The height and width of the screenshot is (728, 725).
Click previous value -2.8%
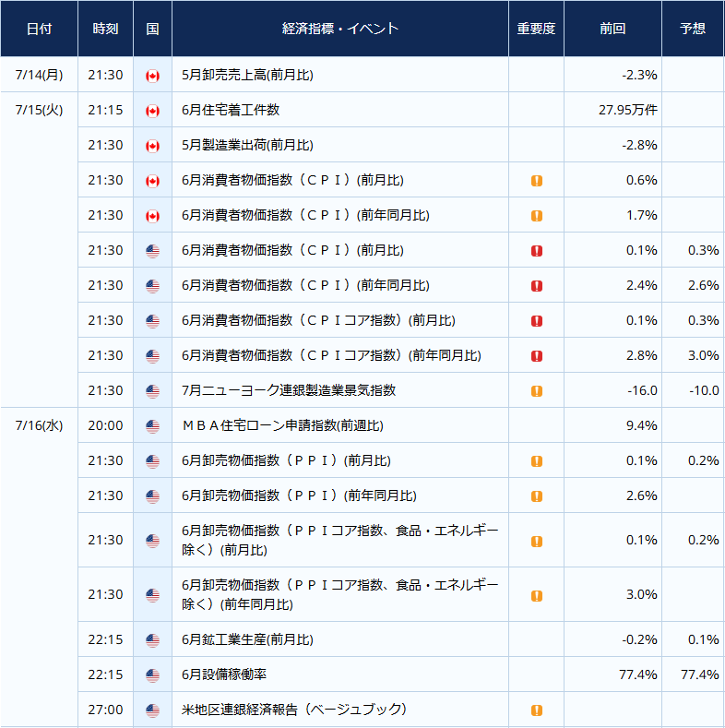639,145
